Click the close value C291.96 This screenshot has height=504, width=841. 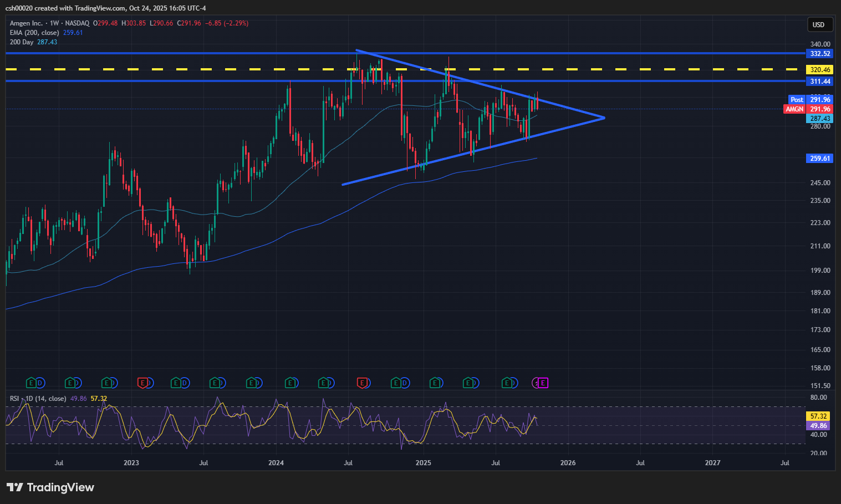(189, 23)
